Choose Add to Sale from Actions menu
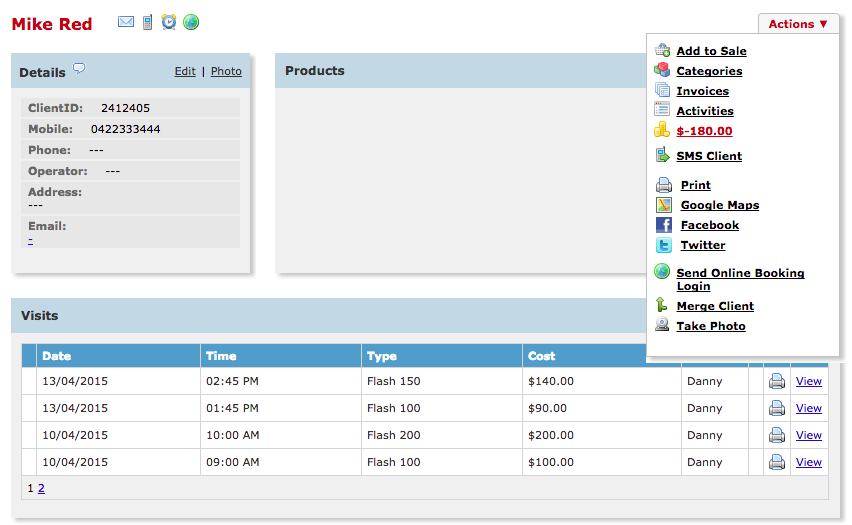 point(711,51)
